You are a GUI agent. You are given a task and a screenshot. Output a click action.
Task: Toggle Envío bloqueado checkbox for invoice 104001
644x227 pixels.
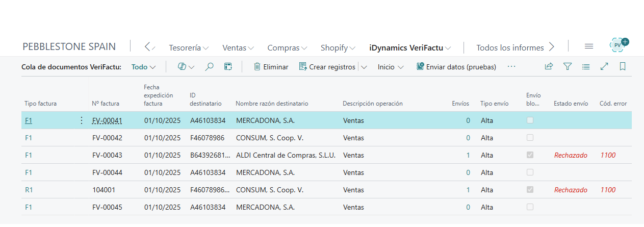pyautogui.click(x=530, y=190)
